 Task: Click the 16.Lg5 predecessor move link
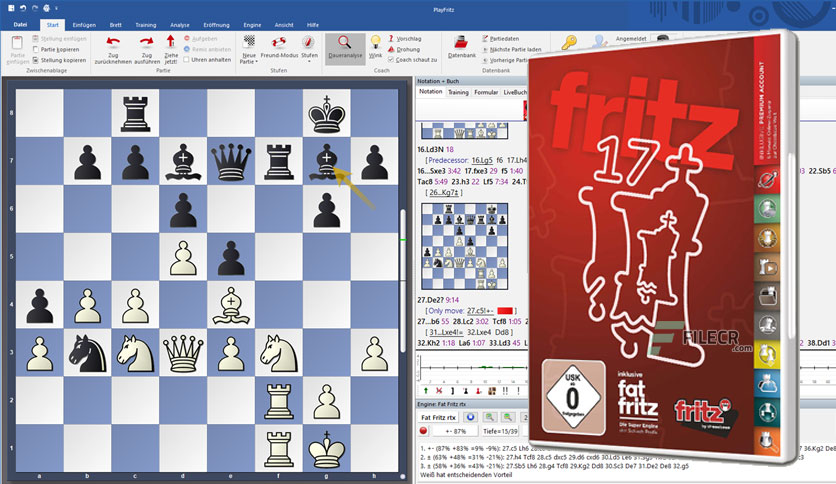pos(483,160)
